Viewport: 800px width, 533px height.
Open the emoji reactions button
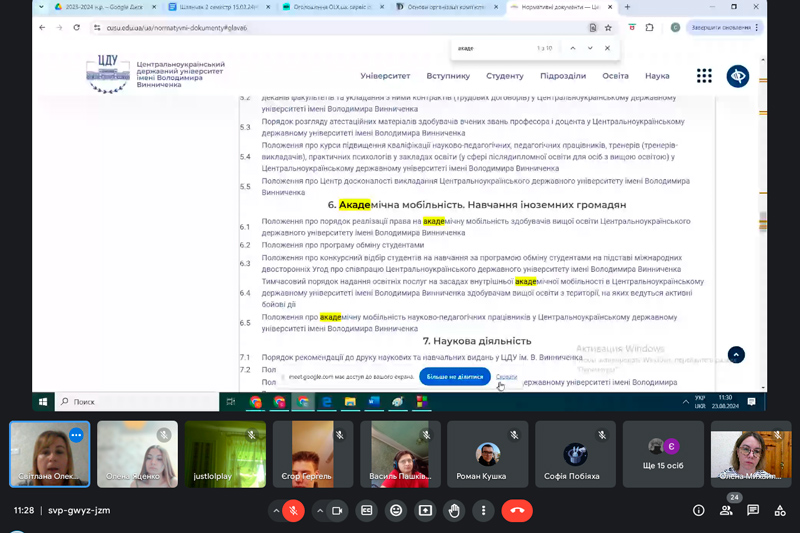click(397, 510)
